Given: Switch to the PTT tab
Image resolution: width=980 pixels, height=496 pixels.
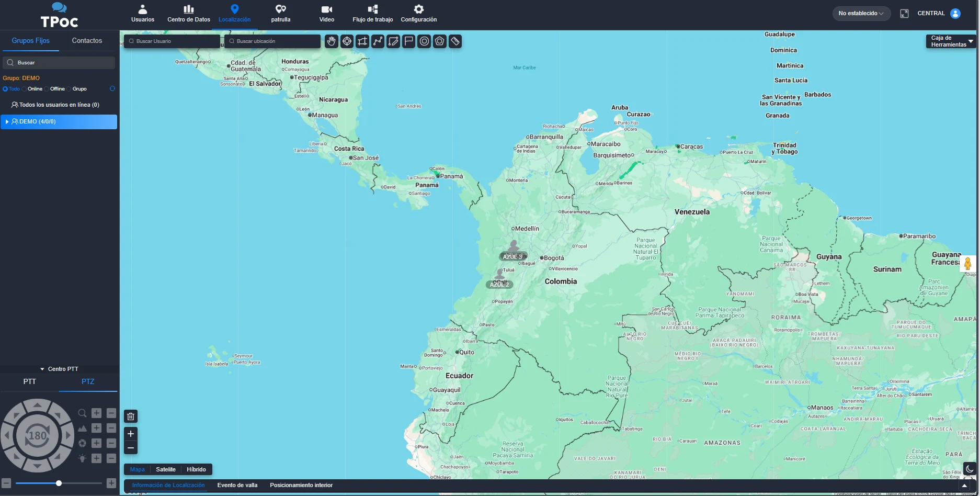Looking at the screenshot, I should click(x=30, y=381).
